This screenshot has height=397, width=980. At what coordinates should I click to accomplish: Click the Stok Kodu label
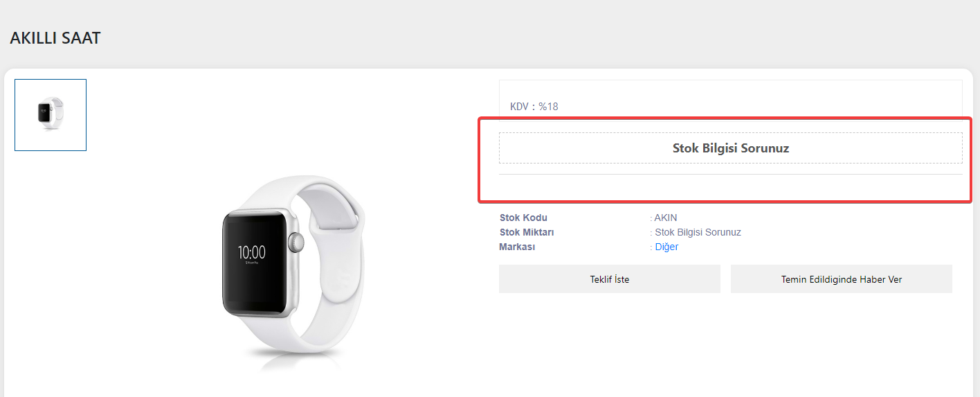(x=523, y=218)
